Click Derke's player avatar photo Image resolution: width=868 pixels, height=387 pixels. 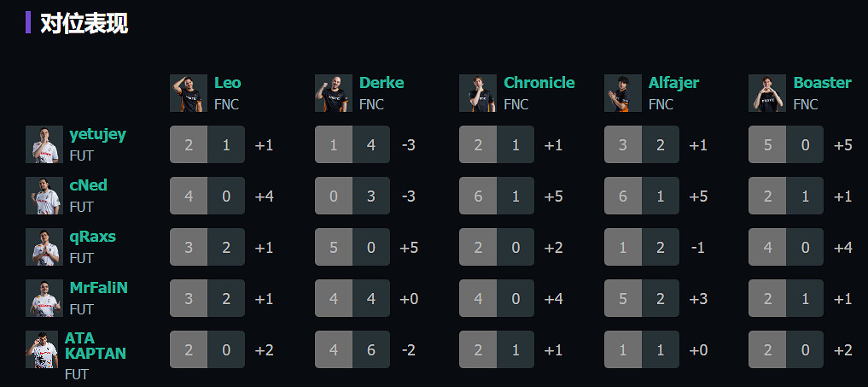pyautogui.click(x=333, y=93)
